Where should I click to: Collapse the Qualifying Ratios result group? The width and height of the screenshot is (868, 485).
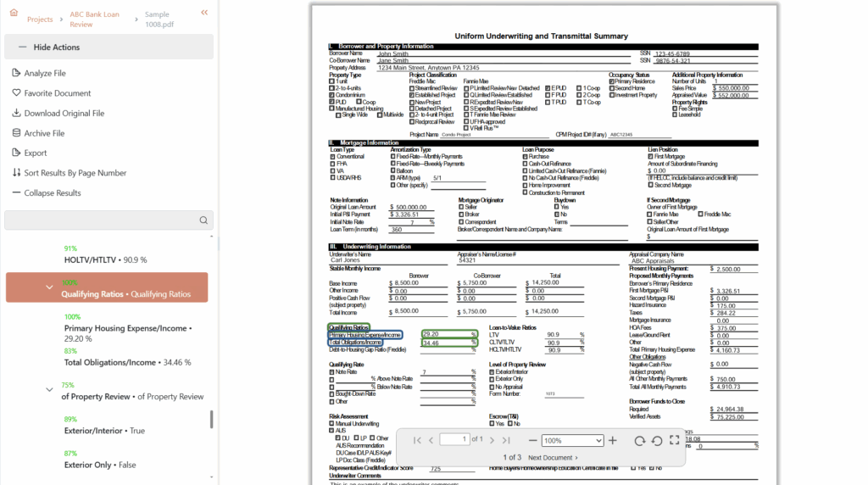click(x=49, y=287)
